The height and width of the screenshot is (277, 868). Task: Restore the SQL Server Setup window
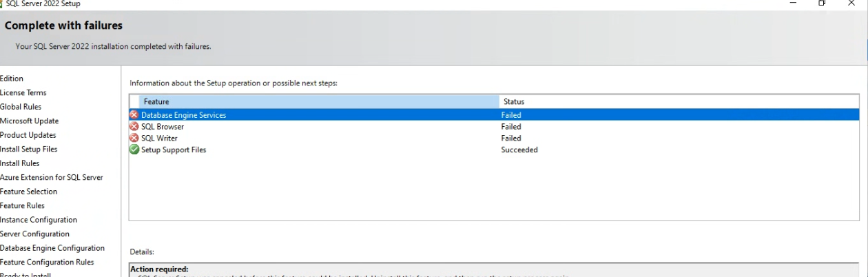click(822, 3)
